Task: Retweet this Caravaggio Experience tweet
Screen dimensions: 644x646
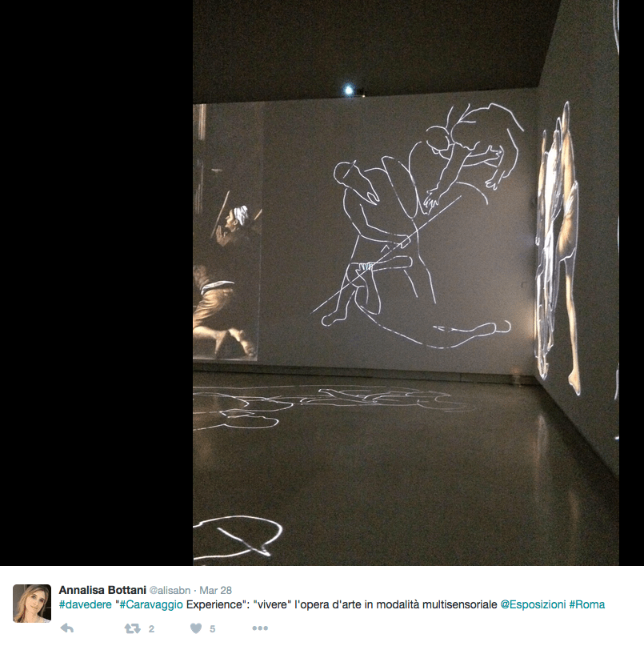Action: pos(132,628)
